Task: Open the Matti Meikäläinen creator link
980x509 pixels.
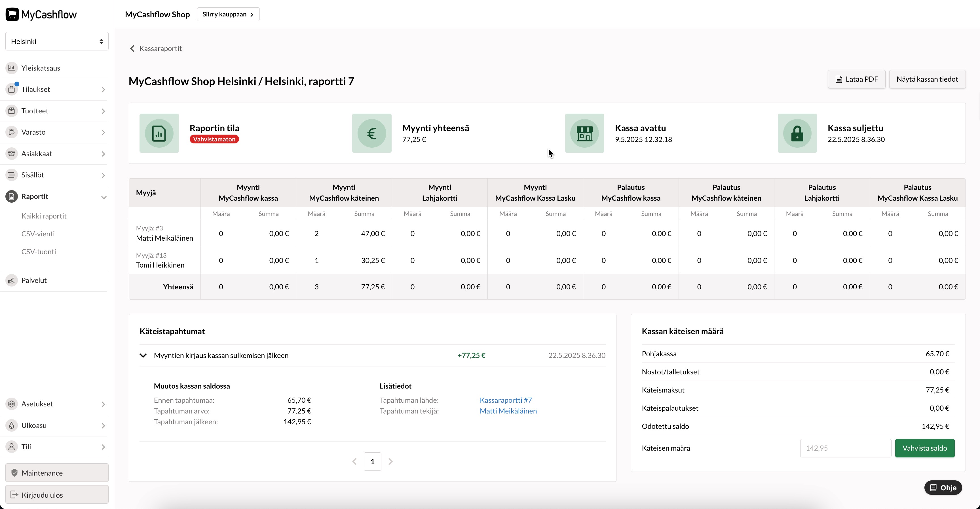Action: [508, 411]
